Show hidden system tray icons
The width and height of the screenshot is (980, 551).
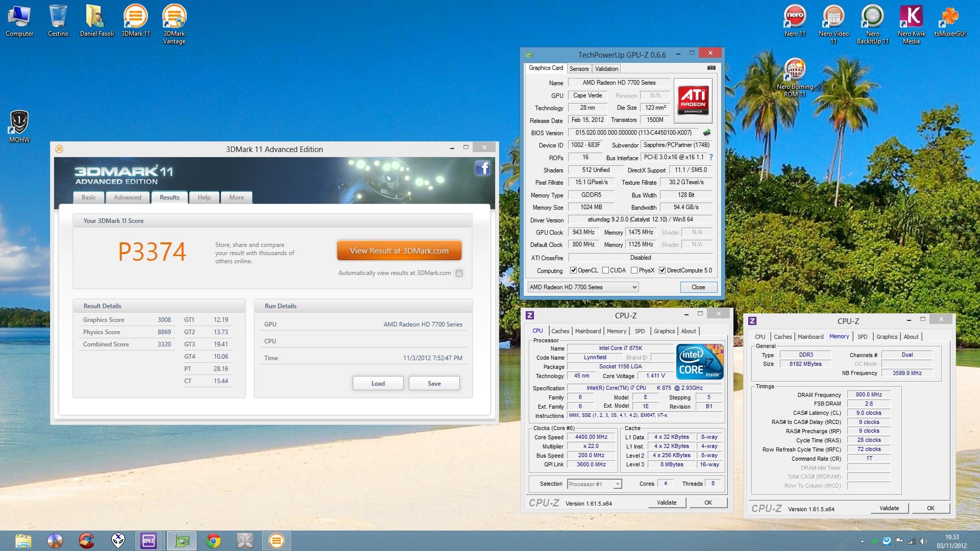pyautogui.click(x=863, y=541)
